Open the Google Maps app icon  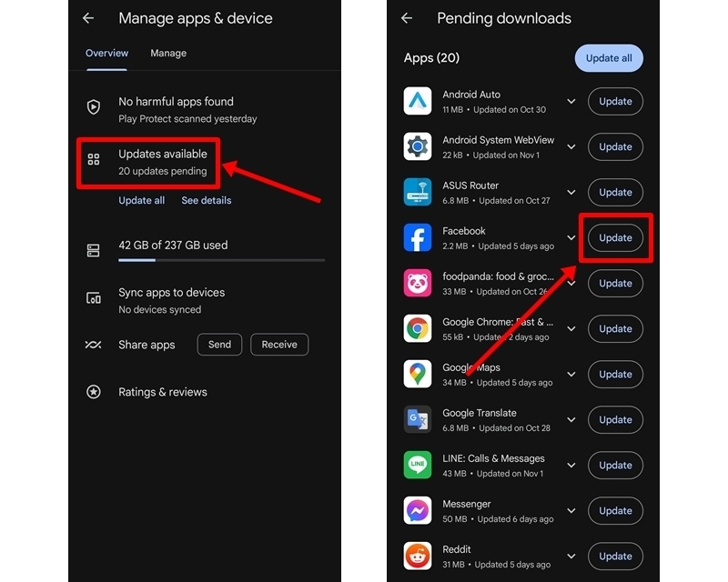(x=418, y=374)
